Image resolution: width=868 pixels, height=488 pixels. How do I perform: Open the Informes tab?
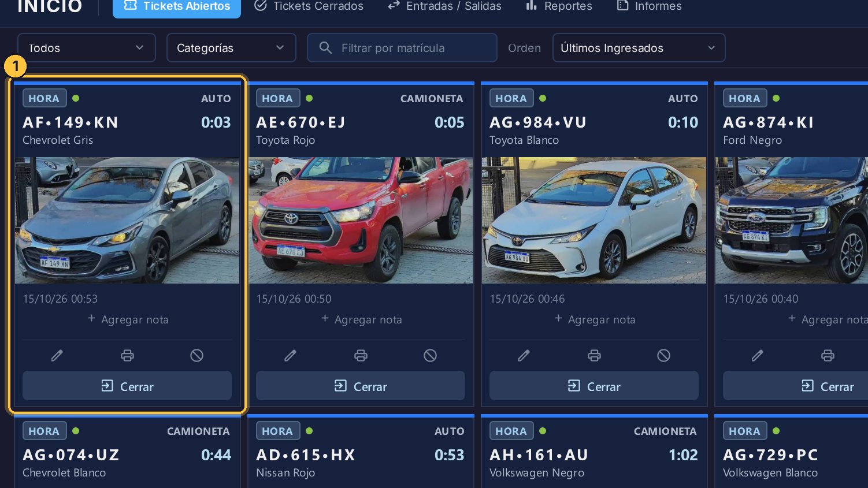pyautogui.click(x=649, y=6)
